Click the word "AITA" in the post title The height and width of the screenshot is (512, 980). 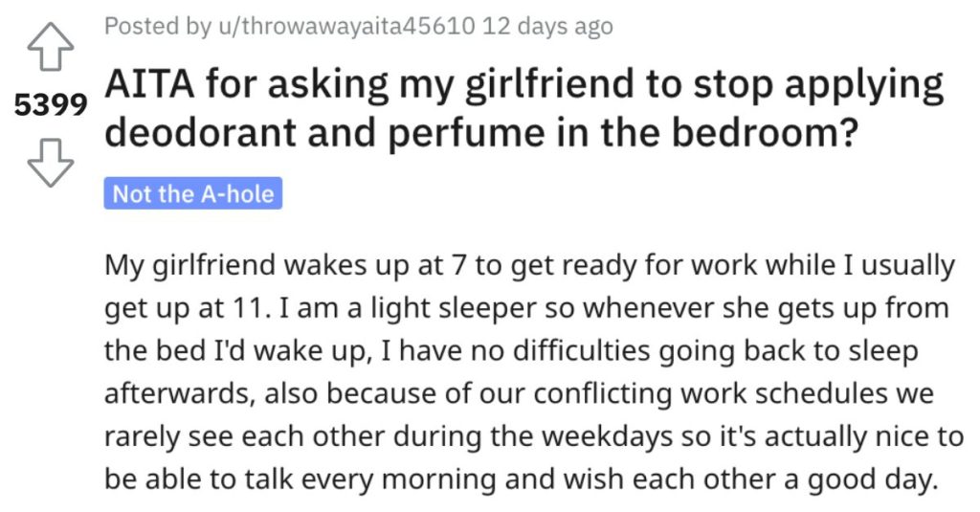pos(150,84)
